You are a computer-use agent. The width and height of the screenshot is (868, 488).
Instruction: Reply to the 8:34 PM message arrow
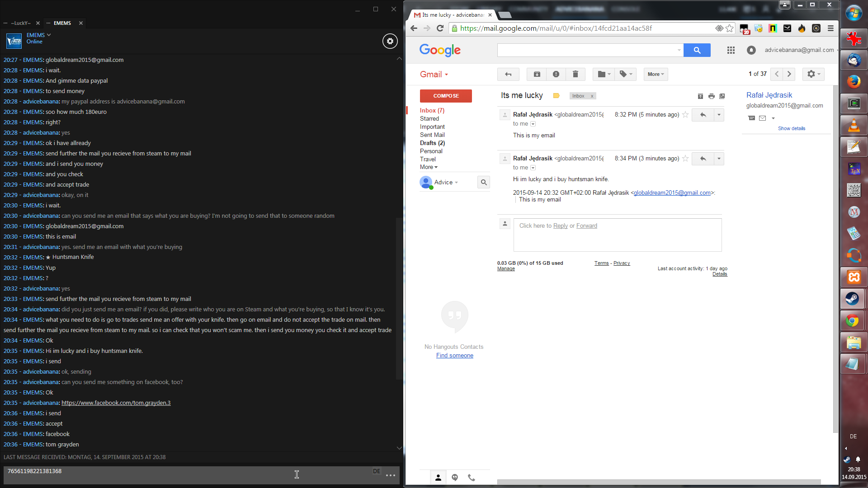[703, 159]
